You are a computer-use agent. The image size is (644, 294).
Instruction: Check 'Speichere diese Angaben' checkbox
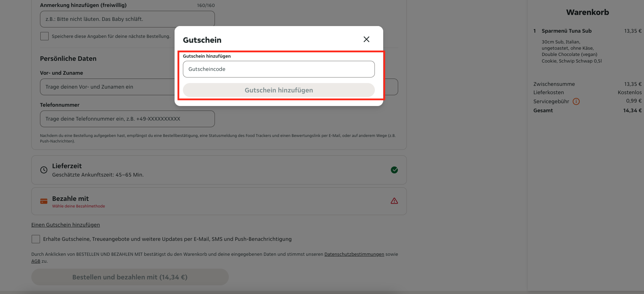[45, 36]
